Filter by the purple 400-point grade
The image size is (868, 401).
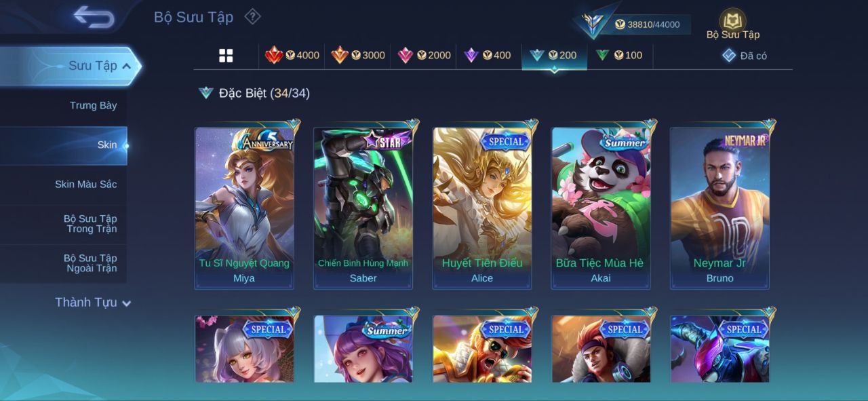click(x=487, y=56)
